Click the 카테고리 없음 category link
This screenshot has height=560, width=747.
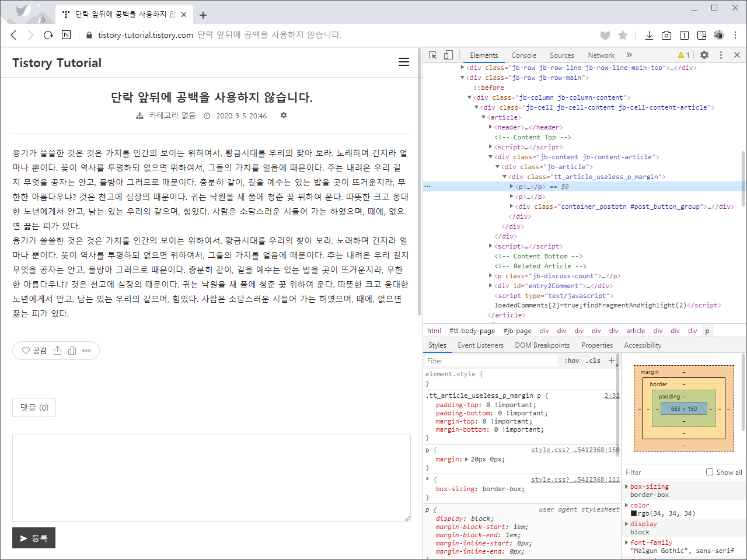click(x=172, y=116)
